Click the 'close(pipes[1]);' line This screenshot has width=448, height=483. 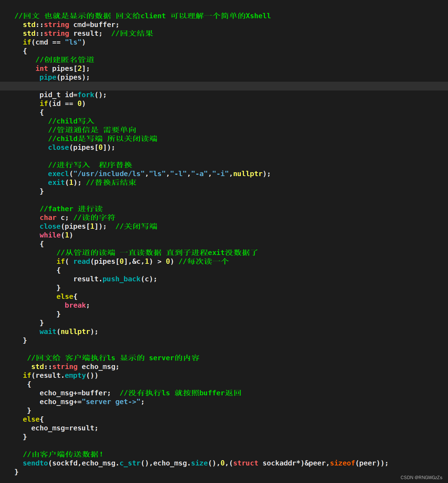click(73, 226)
